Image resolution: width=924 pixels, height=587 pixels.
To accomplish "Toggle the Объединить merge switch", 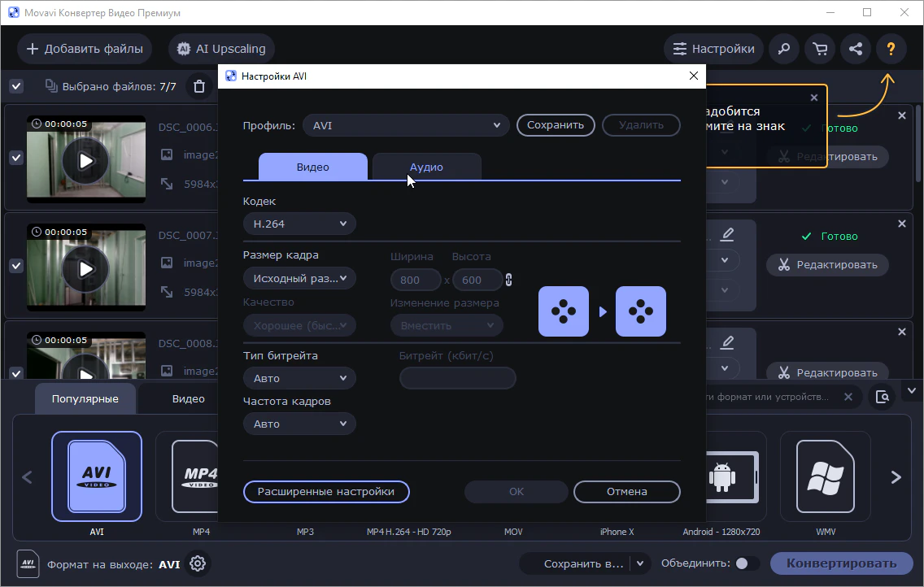I will click(747, 563).
